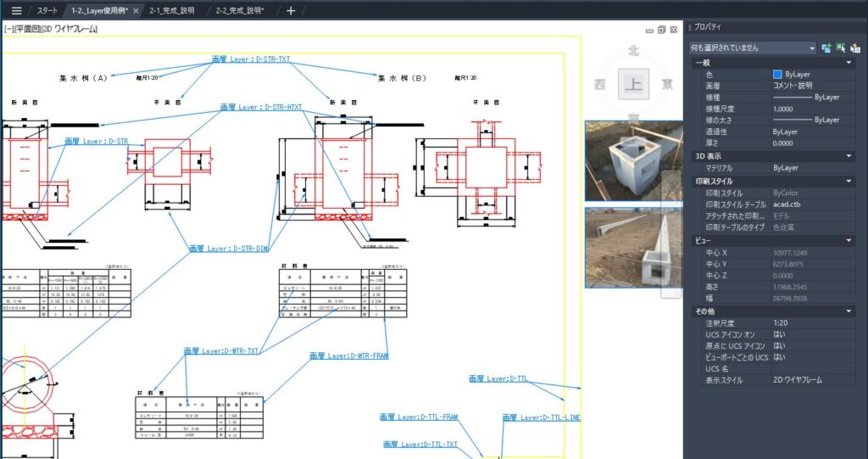Collapse the 一般 section in Properties
Screen dimensions: 868x459
[849, 63]
